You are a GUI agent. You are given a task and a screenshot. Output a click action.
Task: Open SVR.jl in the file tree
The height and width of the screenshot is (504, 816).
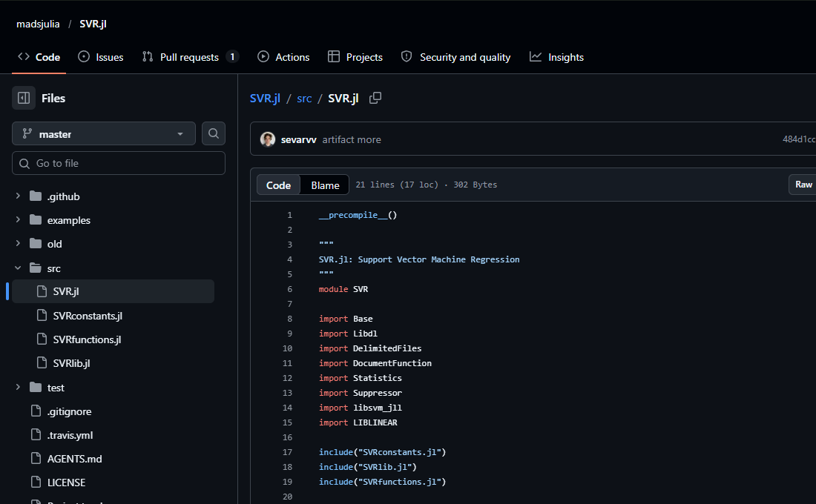113,291
